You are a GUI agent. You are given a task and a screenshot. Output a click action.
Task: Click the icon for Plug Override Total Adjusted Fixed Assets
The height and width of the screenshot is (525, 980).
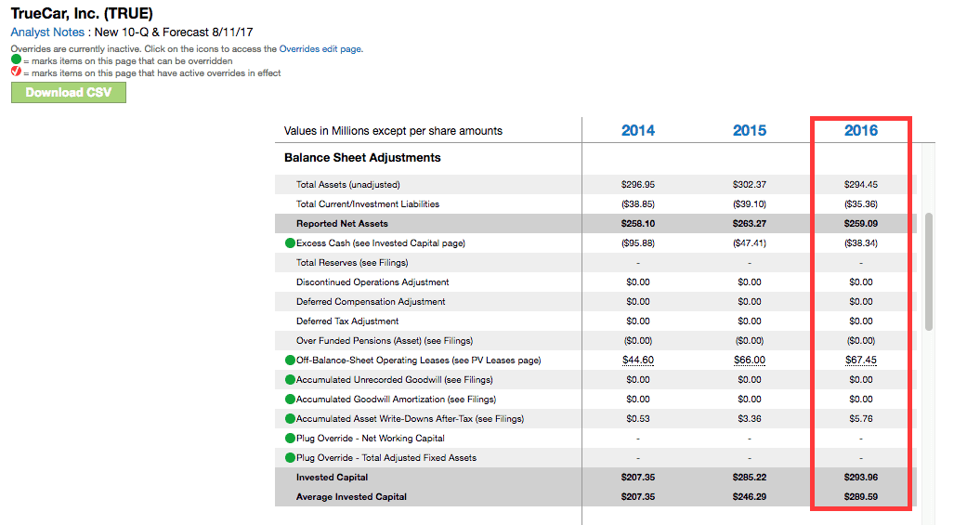tap(290, 457)
